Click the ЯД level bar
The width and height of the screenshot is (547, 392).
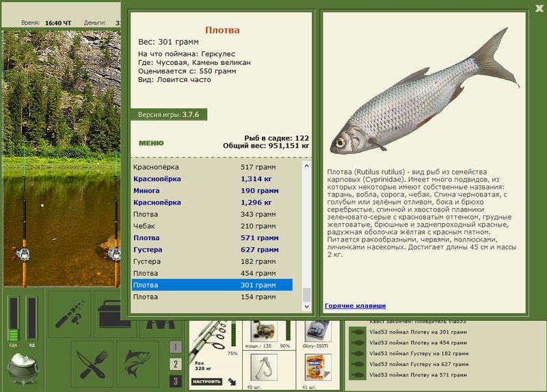[x=31, y=318]
